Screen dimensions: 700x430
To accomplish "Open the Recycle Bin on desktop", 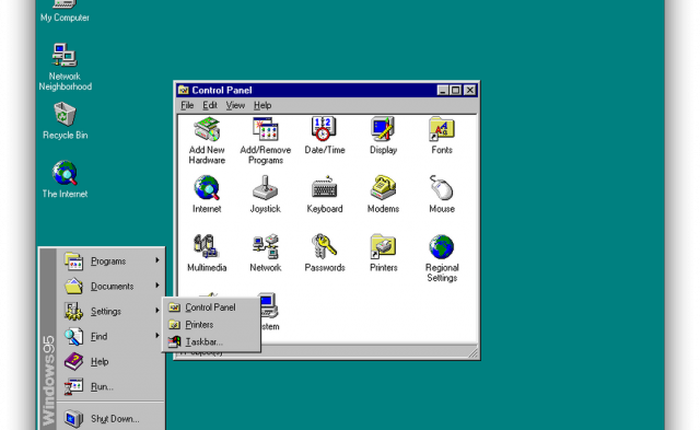I will (x=65, y=116).
